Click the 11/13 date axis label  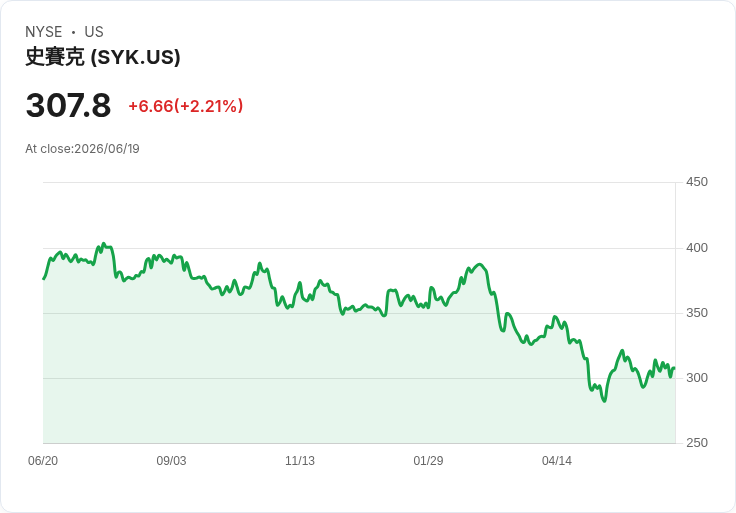coord(300,461)
